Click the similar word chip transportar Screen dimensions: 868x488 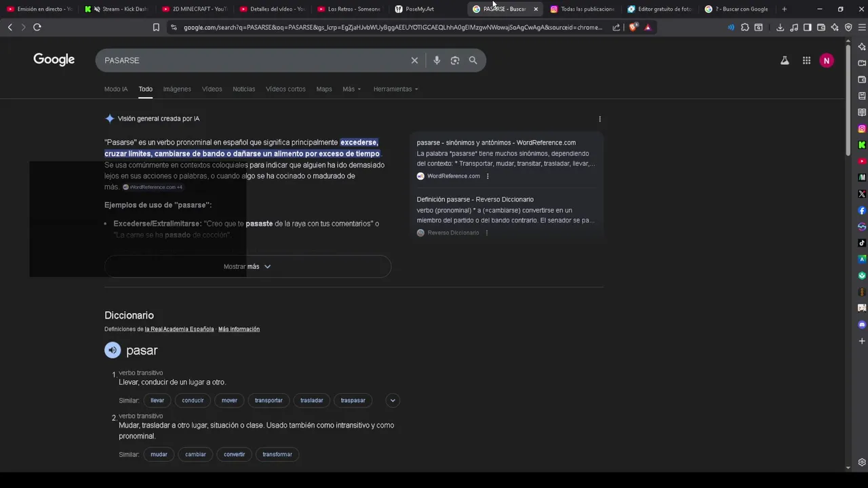pos(269,400)
